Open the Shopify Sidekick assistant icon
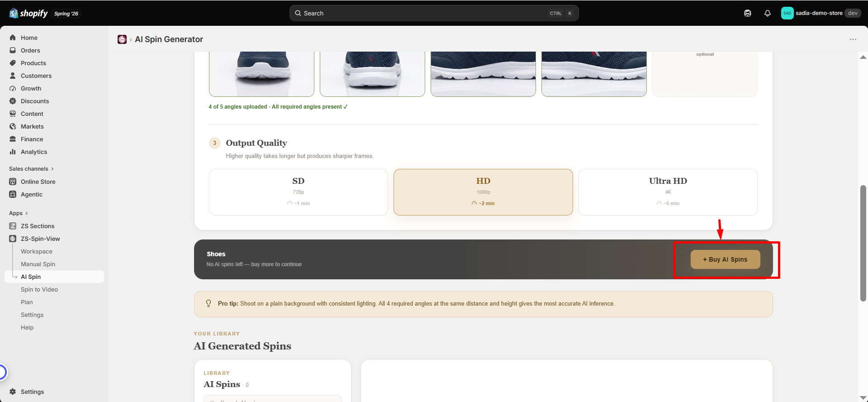 (747, 13)
